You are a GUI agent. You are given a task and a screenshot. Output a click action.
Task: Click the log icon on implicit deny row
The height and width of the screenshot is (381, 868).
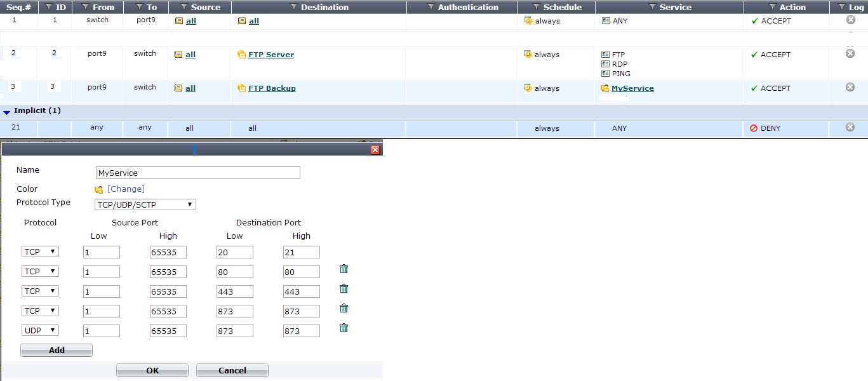[x=850, y=127]
